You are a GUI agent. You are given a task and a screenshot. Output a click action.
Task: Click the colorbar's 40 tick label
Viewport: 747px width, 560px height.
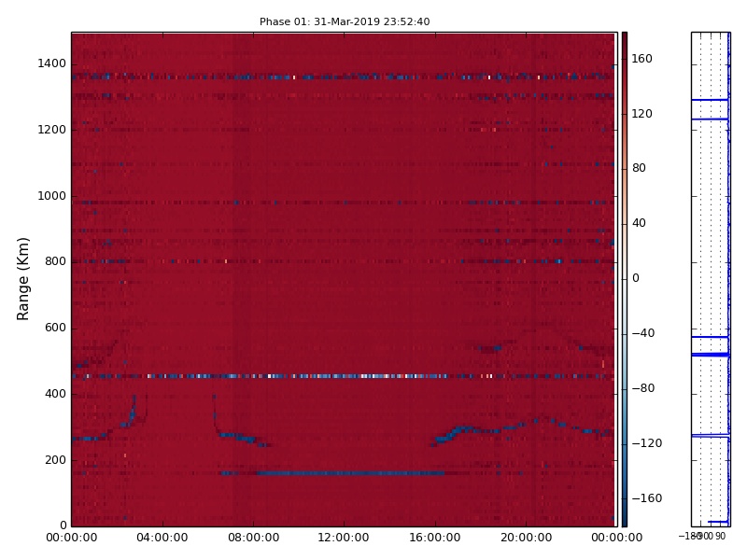point(639,223)
